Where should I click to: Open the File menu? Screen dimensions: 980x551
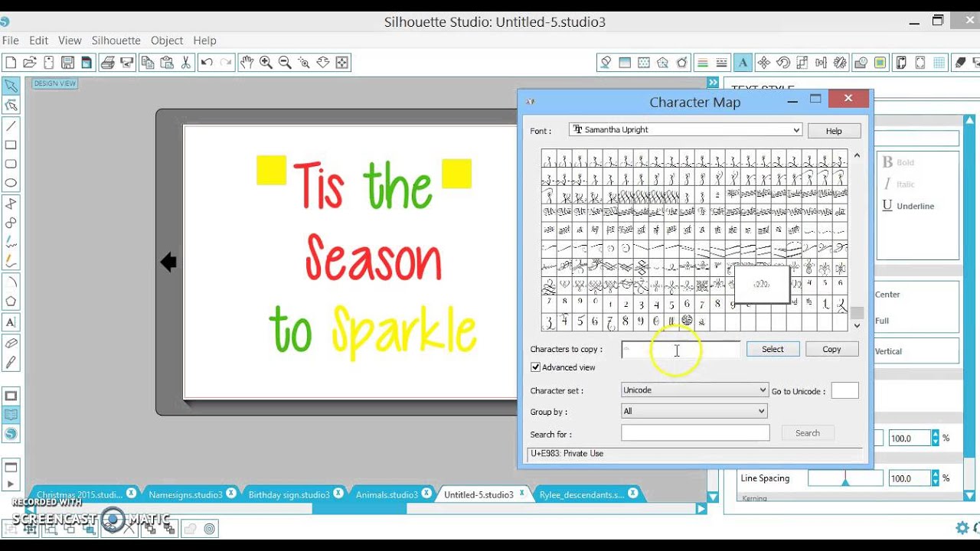click(x=10, y=41)
